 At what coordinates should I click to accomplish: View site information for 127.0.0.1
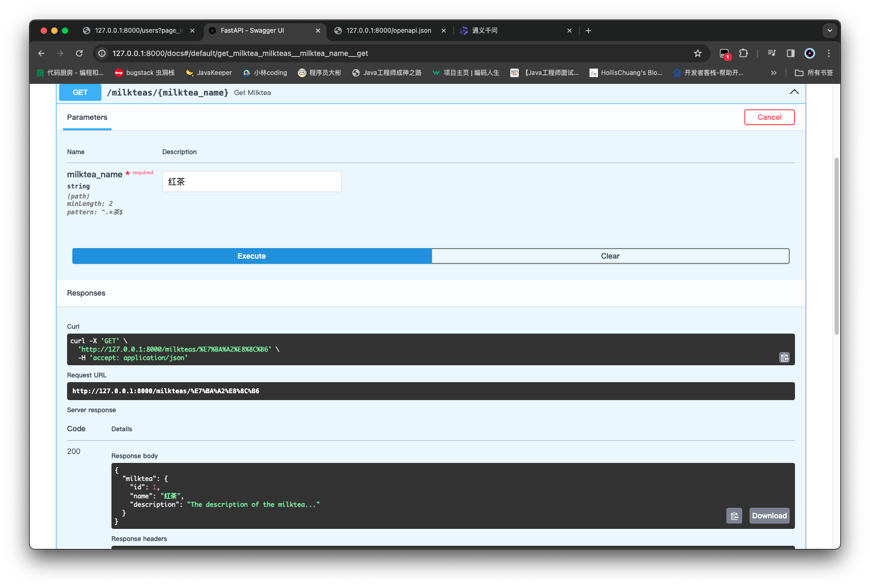pyautogui.click(x=102, y=53)
